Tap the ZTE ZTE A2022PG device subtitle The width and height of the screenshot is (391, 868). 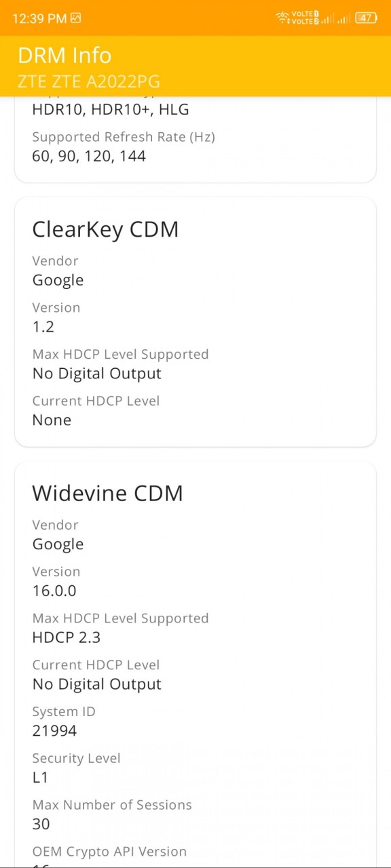(x=89, y=81)
